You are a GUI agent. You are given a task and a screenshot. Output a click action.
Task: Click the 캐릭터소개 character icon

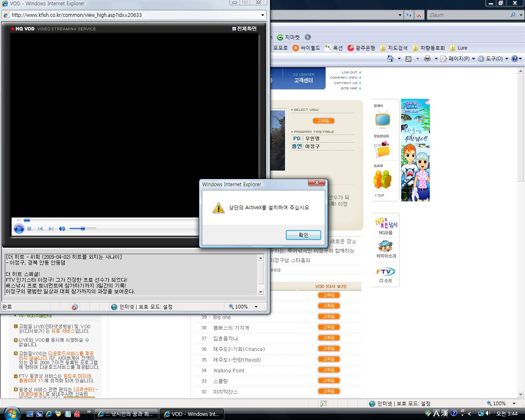point(386,249)
